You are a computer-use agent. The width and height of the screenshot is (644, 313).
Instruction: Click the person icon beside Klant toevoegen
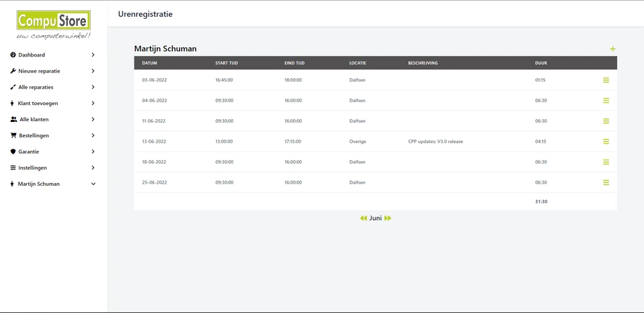tap(12, 103)
